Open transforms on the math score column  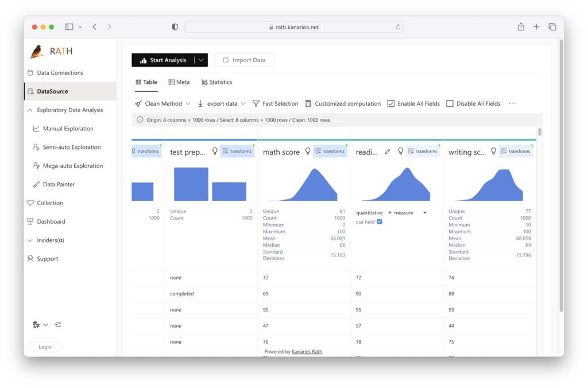(x=330, y=151)
